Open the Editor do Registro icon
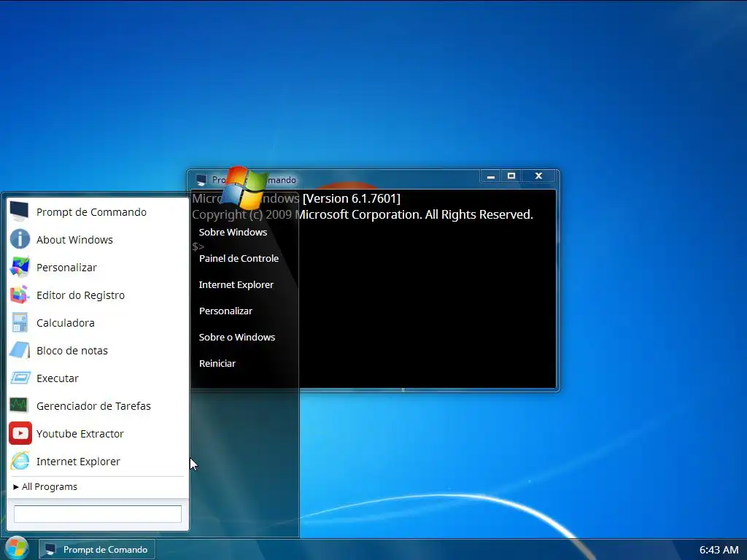The image size is (747, 560). tap(20, 295)
